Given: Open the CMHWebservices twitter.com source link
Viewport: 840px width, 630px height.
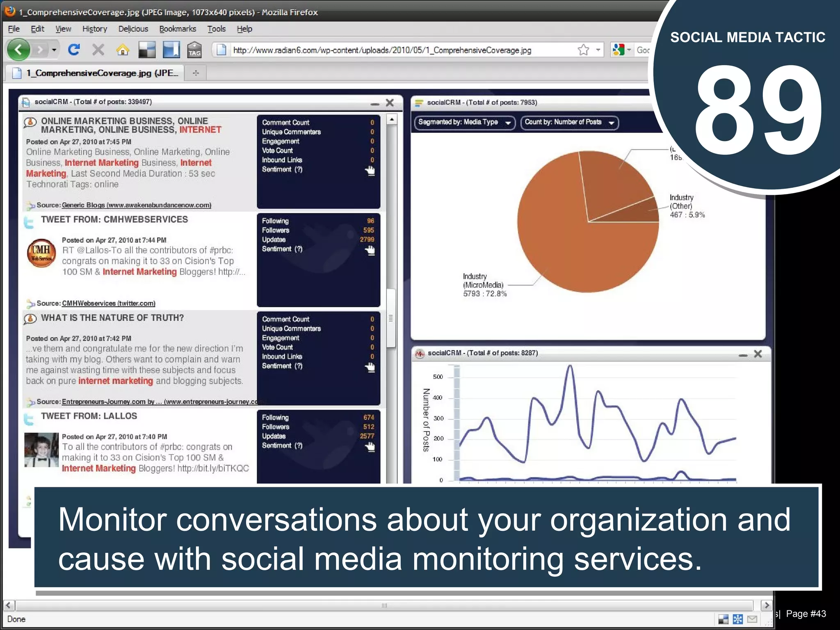Looking at the screenshot, I should click(109, 303).
